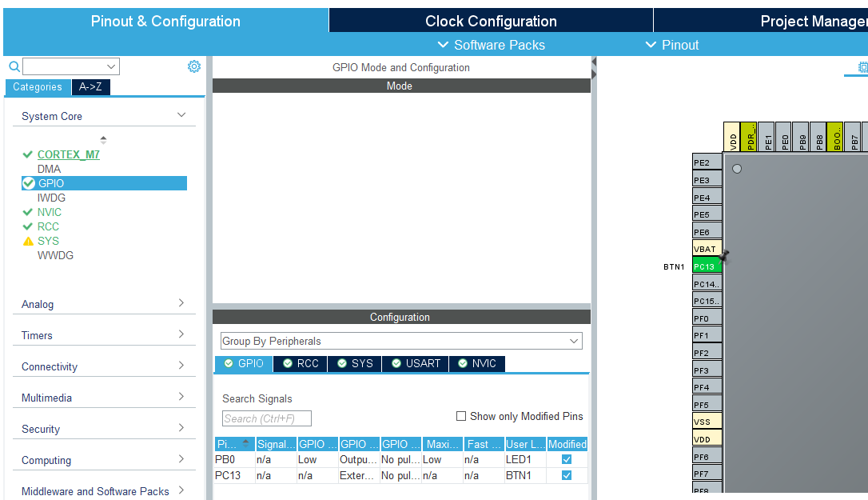This screenshot has height=500, width=868.
Task: Click the Pinout view chip icon at top right
Action: pos(862,68)
